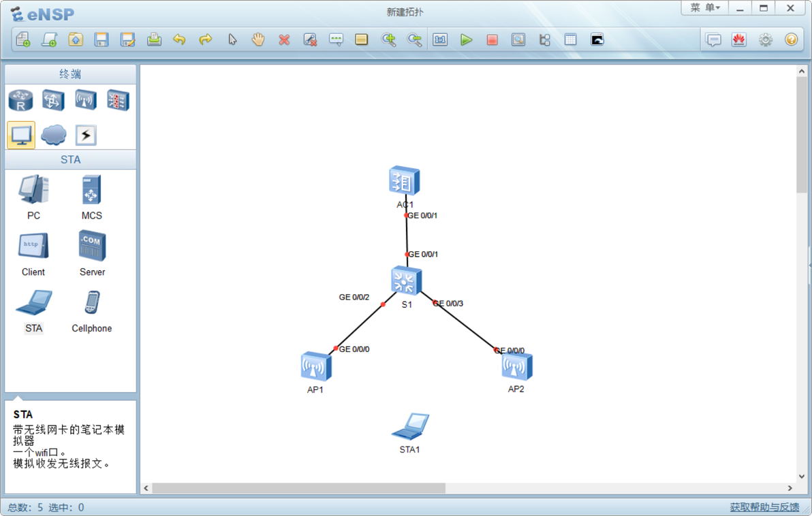The width and height of the screenshot is (812, 516).
Task: Select the Router category icon
Action: pos(20,100)
